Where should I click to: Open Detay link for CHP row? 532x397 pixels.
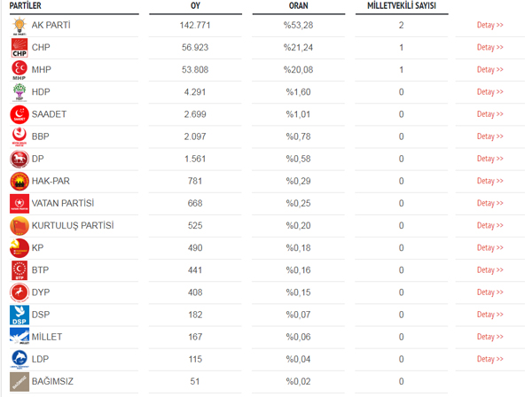(x=490, y=48)
